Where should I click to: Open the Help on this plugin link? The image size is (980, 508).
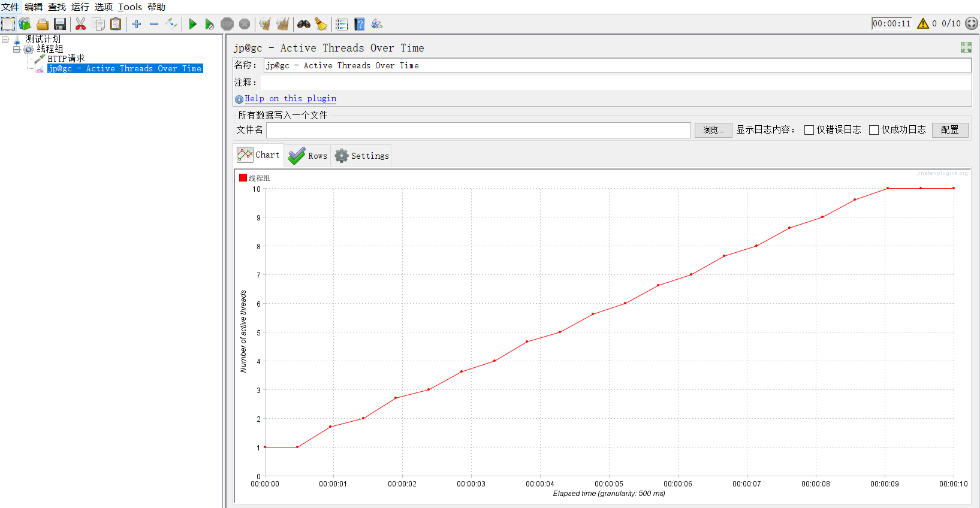[x=290, y=98]
